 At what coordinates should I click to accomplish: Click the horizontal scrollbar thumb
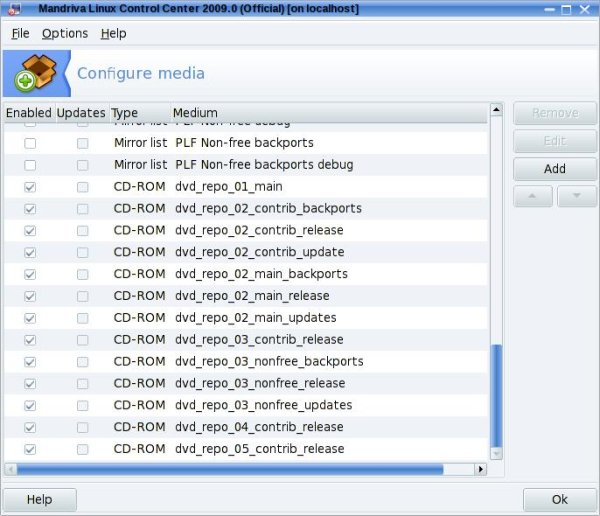(230, 469)
